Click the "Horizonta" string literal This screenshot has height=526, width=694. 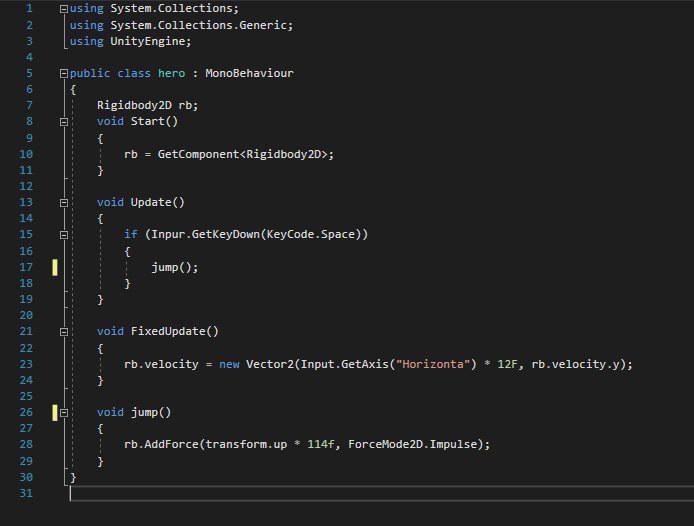[x=432, y=364]
